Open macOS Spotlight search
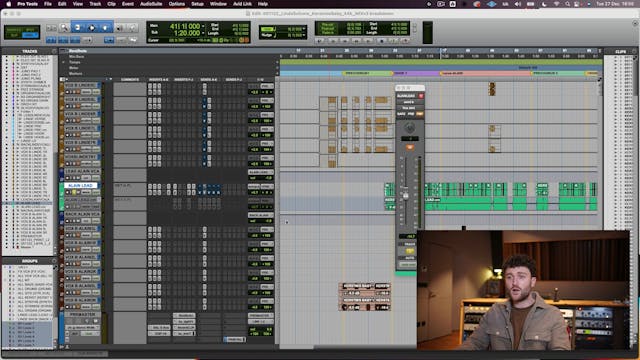The height and width of the screenshot is (360, 640). [x=567, y=4]
